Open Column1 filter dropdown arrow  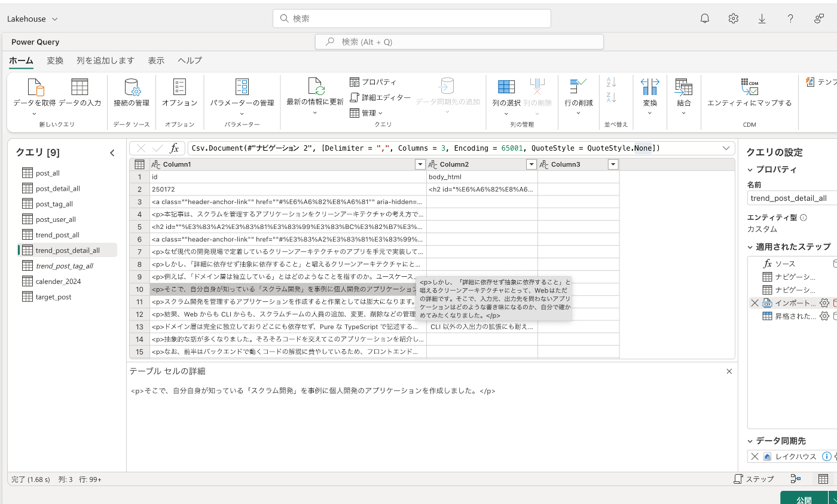[420, 164]
